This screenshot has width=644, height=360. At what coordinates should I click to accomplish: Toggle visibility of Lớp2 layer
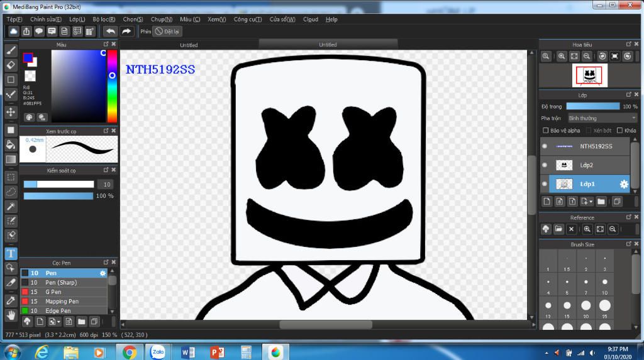(x=545, y=165)
